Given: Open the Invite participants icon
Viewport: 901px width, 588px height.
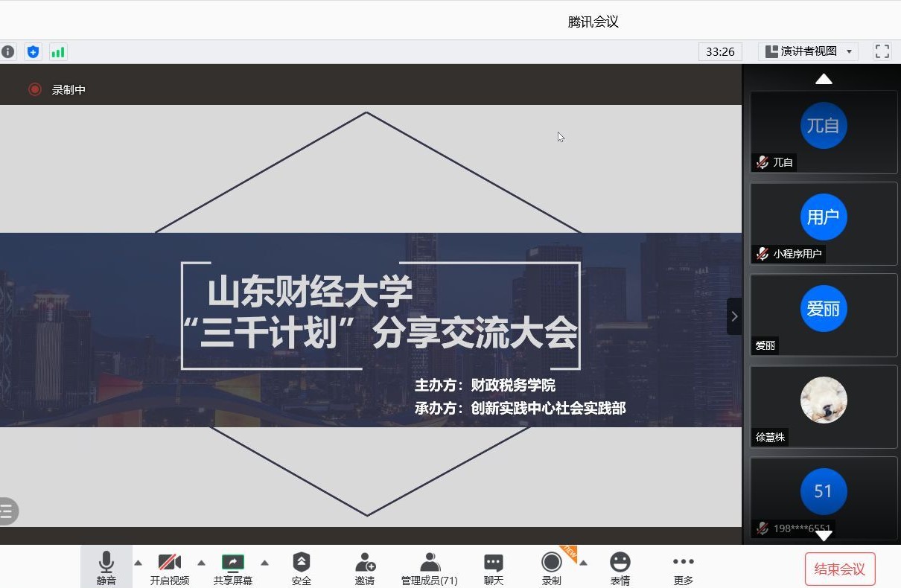Looking at the screenshot, I should click(x=365, y=569).
